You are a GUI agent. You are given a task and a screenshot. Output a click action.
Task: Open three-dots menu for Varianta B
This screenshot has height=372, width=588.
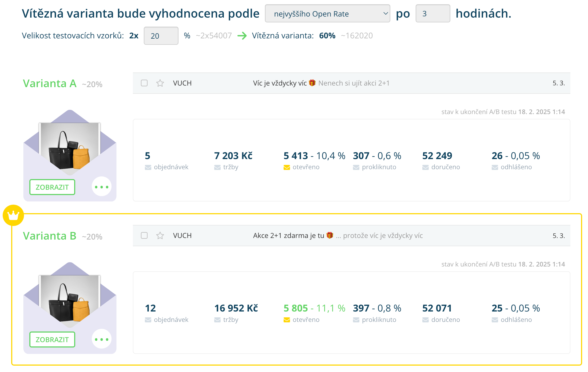[102, 339]
